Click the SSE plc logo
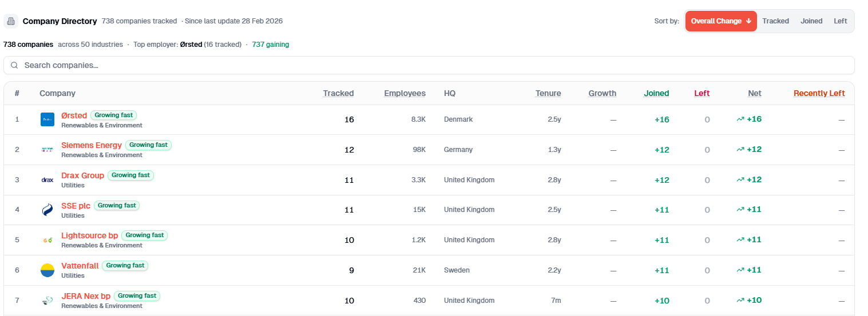 pyautogui.click(x=47, y=210)
